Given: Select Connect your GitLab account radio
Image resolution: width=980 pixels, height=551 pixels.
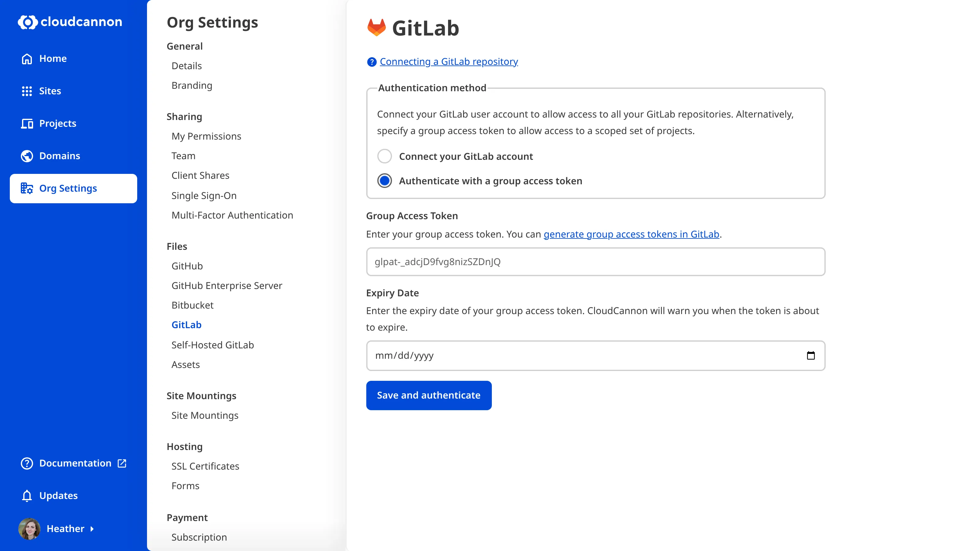Looking at the screenshot, I should click(x=384, y=156).
